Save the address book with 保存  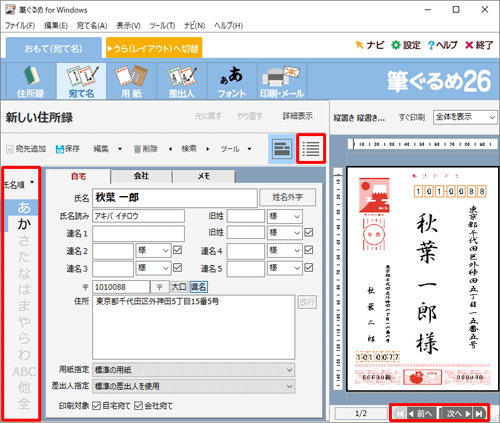click(68, 149)
